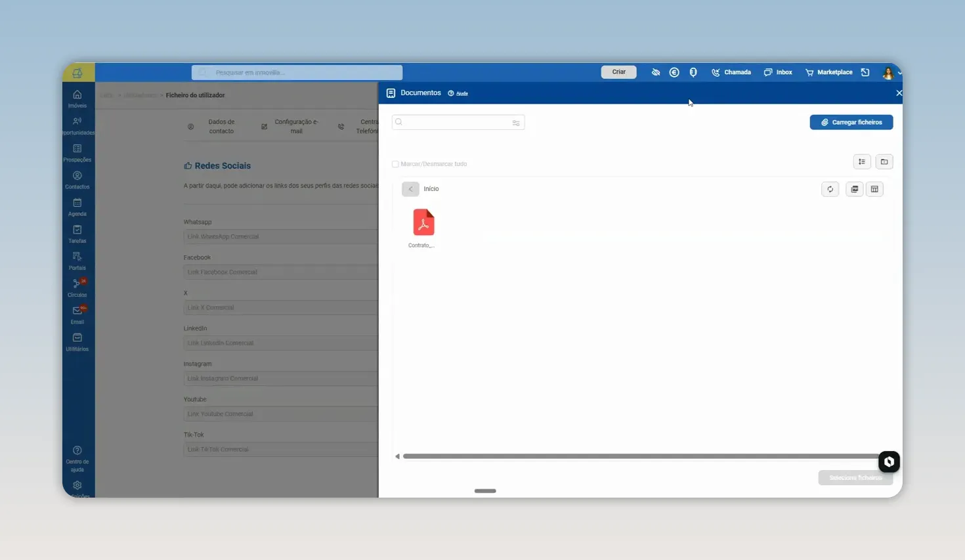Close the Documentos panel

[899, 93]
